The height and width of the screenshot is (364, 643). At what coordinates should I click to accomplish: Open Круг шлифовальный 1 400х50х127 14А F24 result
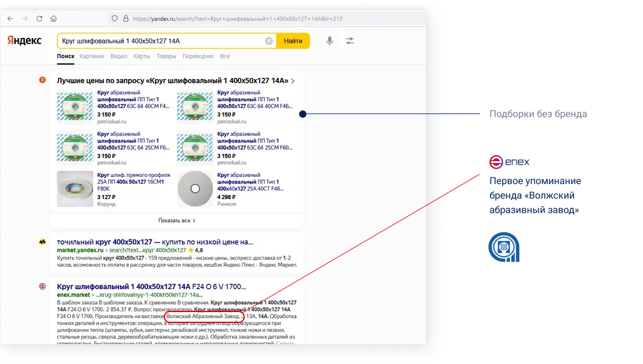point(151,287)
